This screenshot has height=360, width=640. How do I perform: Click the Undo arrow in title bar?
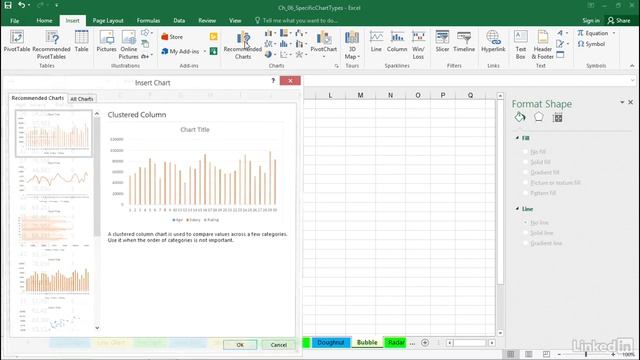(22, 5)
